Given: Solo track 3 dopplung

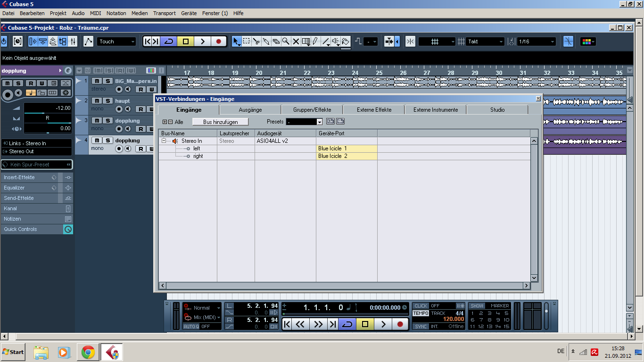Looking at the screenshot, I should pyautogui.click(x=108, y=121).
